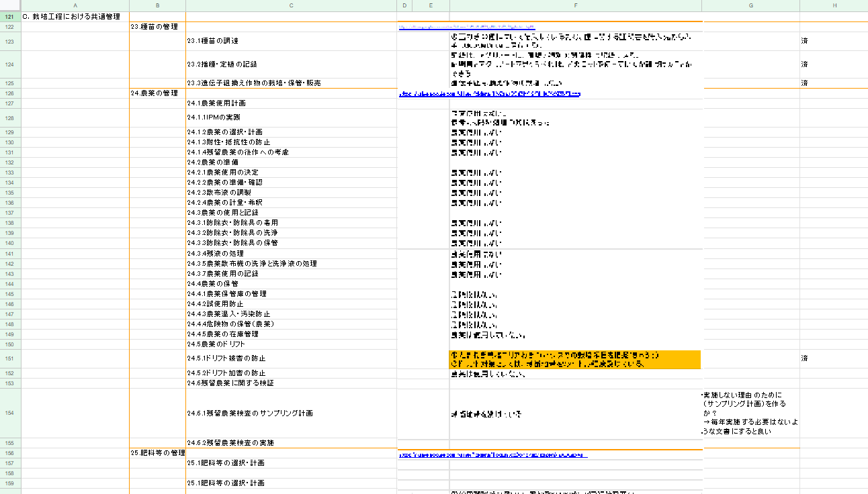Click cell '24.1.1IPMの実施'
The height and width of the screenshot is (494, 868).
214,117
